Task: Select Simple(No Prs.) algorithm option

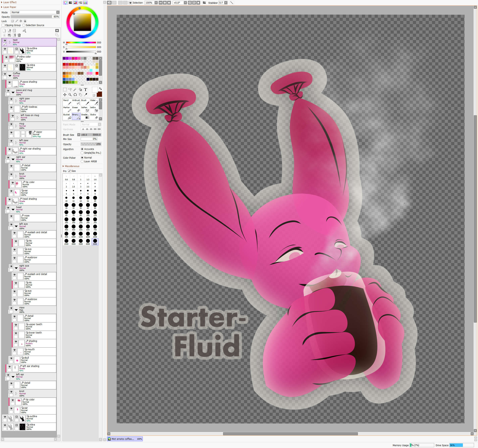Action: [82, 153]
